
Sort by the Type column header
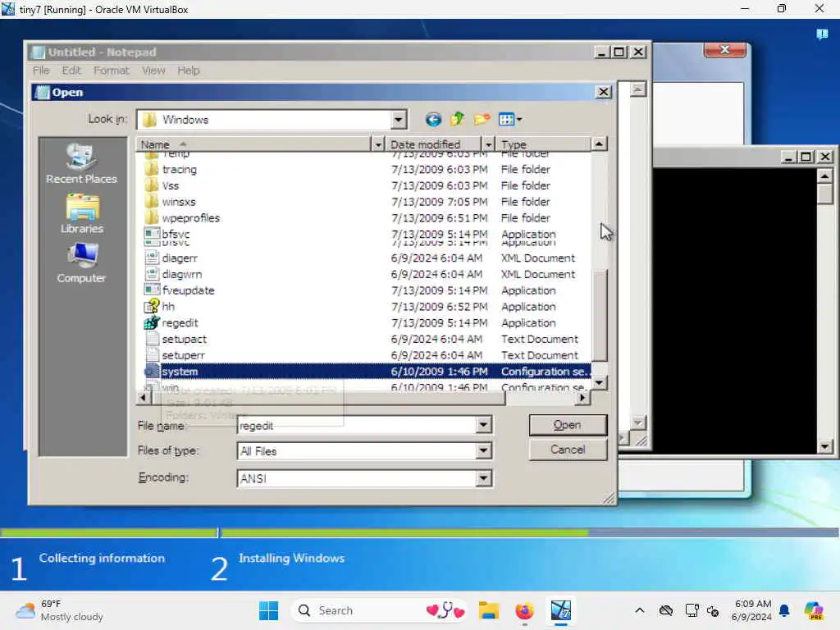tap(543, 144)
